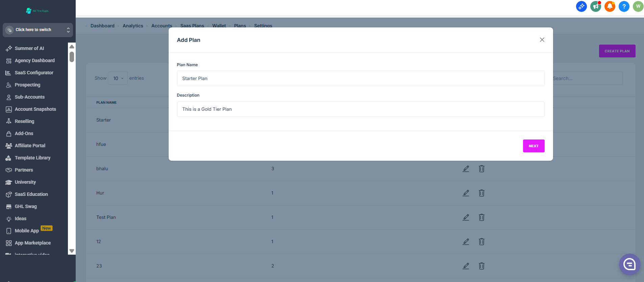Open University in sidebar

25,182
